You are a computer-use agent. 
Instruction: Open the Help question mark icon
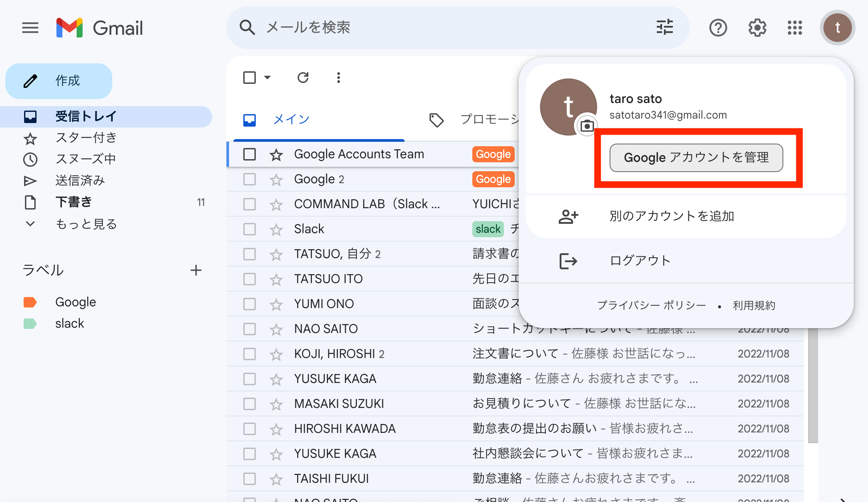click(718, 28)
